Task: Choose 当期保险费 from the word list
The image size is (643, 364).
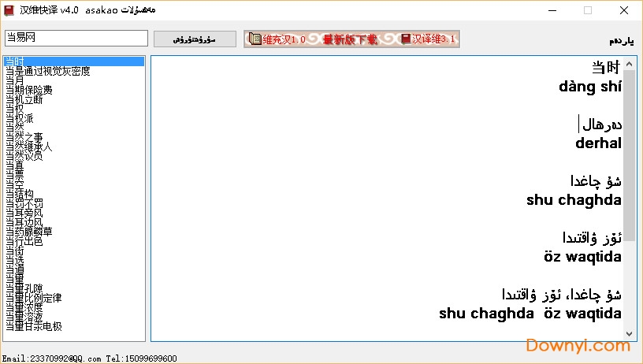Action: click(29, 90)
